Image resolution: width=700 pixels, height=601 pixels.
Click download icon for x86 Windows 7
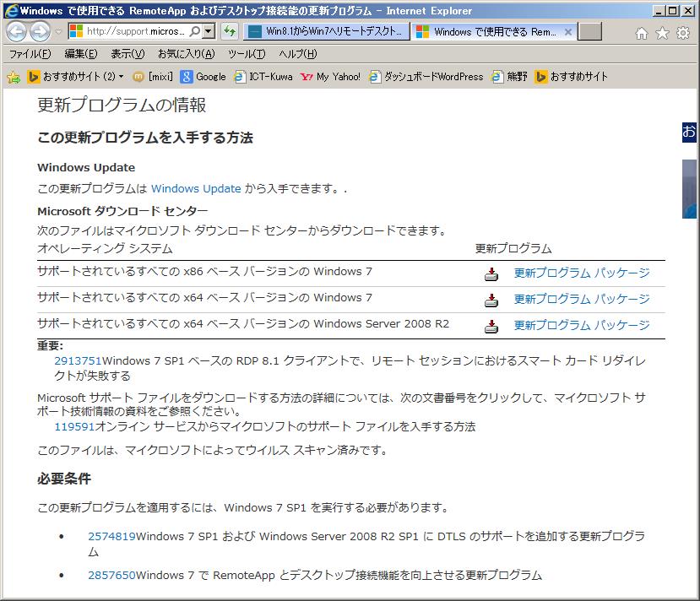point(491,274)
